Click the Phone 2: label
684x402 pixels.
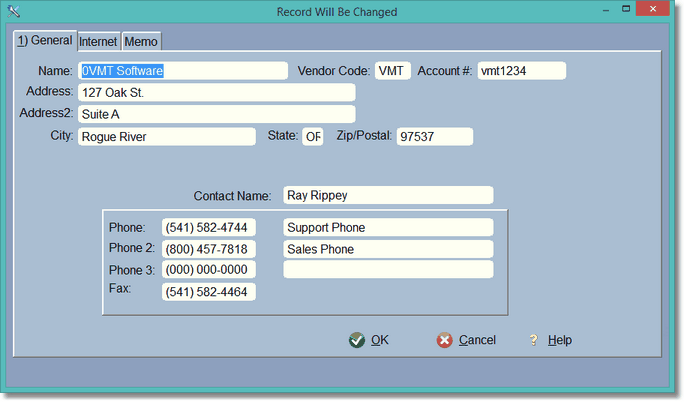click(132, 248)
